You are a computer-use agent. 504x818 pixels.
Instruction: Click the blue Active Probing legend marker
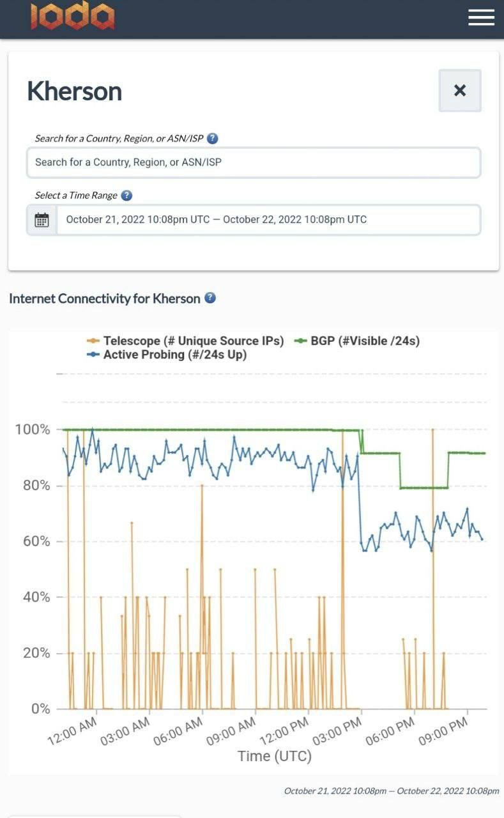tap(93, 355)
